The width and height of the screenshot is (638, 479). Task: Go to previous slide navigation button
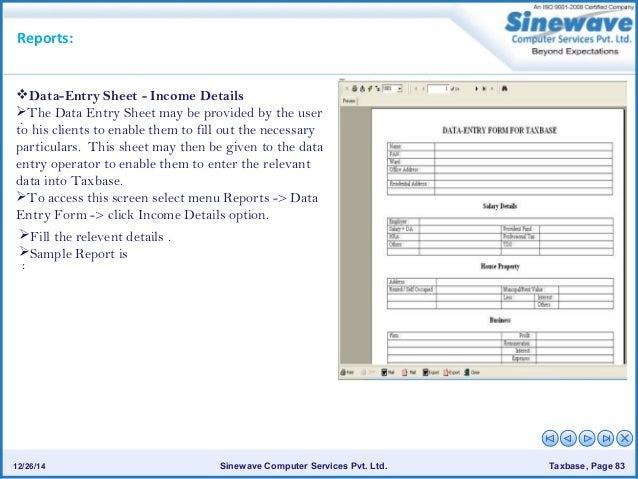(x=568, y=438)
